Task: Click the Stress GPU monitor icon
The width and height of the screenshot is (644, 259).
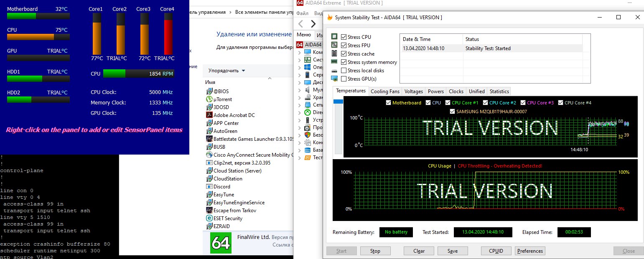Action: tap(334, 79)
